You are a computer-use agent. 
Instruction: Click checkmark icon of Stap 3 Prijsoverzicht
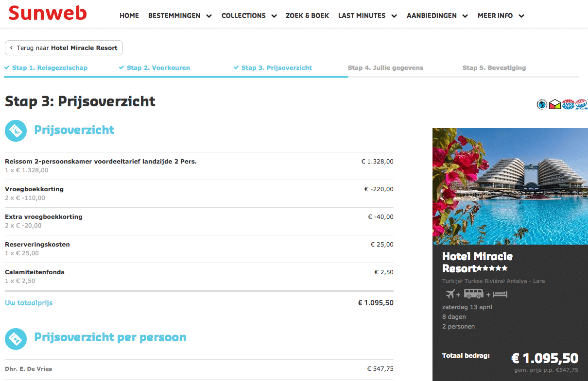236,67
